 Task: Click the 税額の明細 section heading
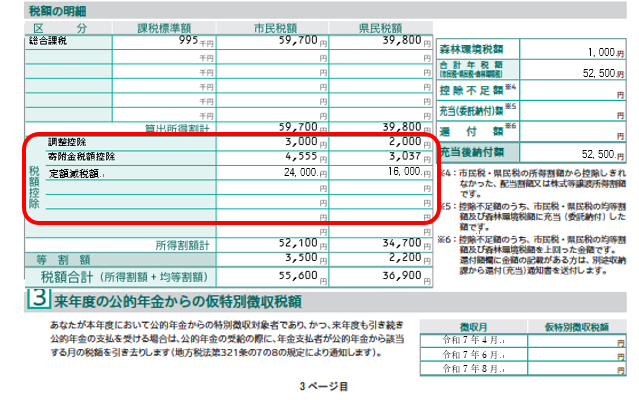57,11
